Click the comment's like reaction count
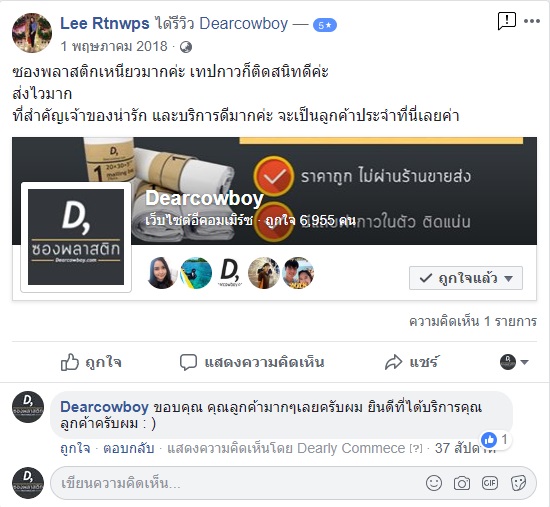The height and width of the screenshot is (507, 550). click(496, 439)
